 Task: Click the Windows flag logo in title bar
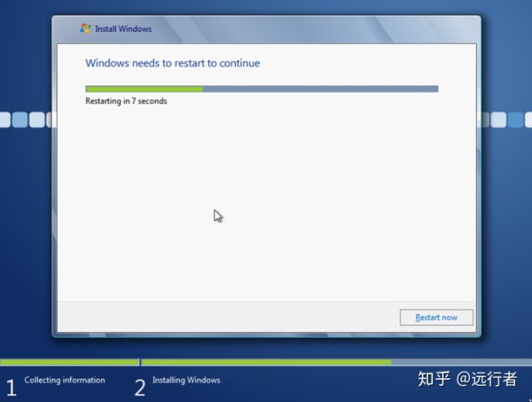pyautogui.click(x=86, y=29)
